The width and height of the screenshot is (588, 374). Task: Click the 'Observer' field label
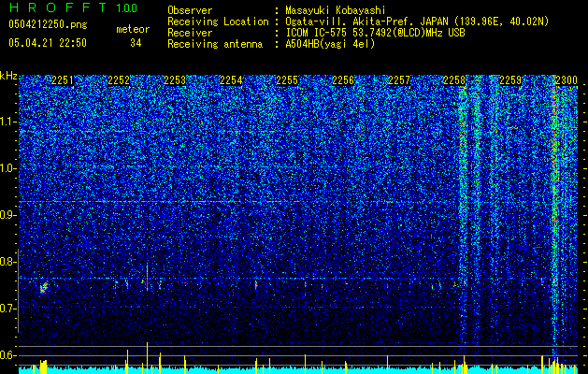[190, 10]
